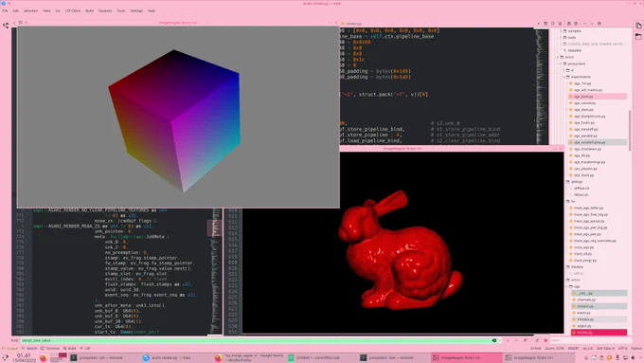Image resolution: width=644 pixels, height=363 pixels.
Task: Toggle the Search panel button
Action: 29,348
